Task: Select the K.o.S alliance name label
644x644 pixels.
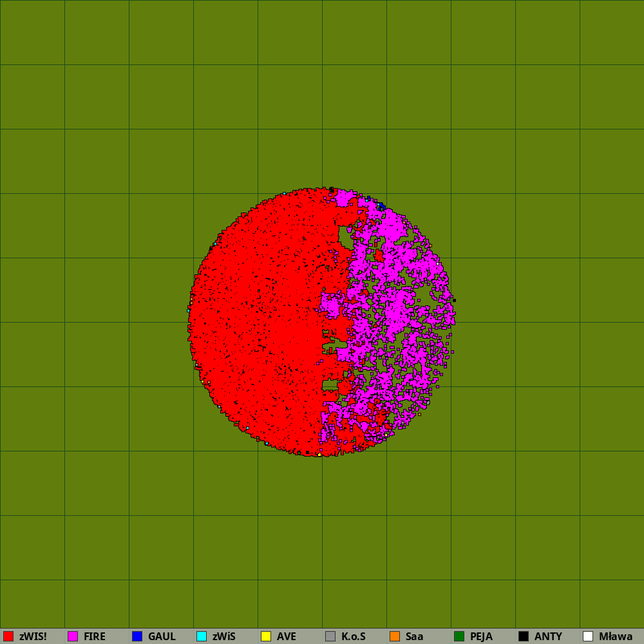Action: coord(354,636)
